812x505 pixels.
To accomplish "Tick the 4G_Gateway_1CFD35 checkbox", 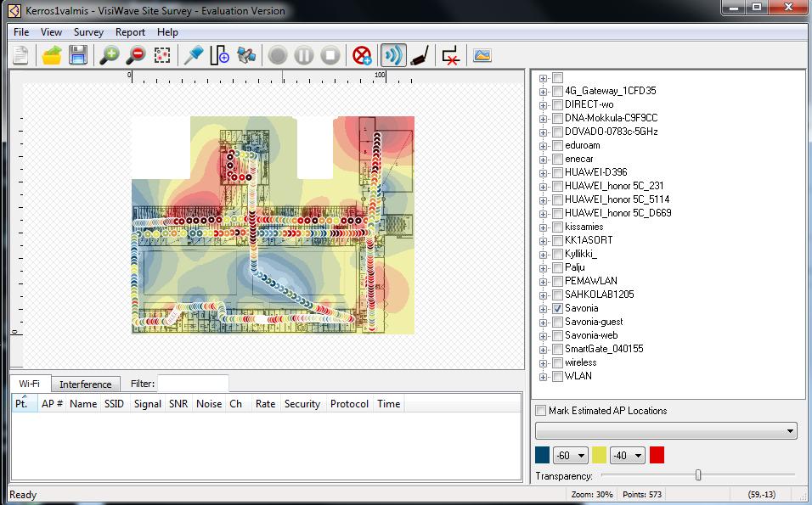I will pyautogui.click(x=557, y=91).
